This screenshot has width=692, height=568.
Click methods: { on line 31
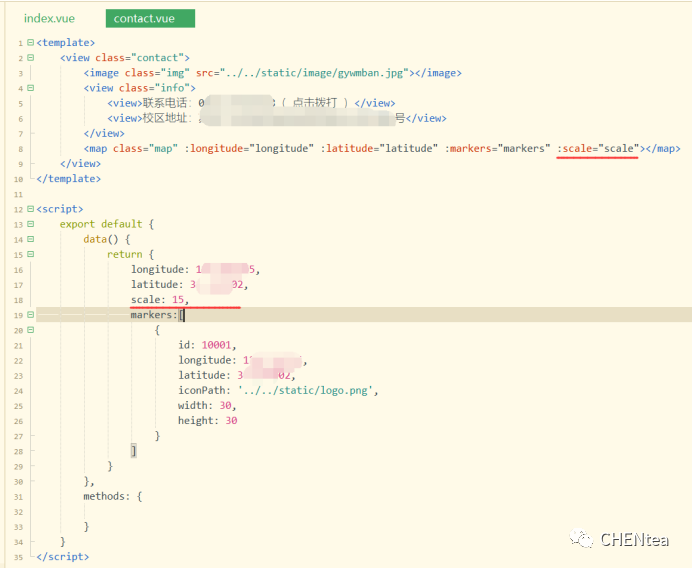coord(113,497)
